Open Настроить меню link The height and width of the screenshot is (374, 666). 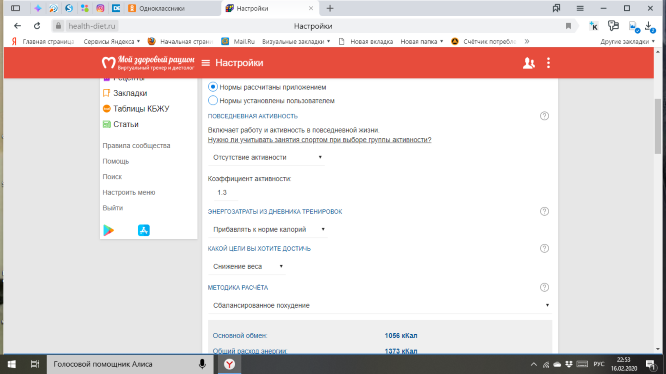click(129, 192)
